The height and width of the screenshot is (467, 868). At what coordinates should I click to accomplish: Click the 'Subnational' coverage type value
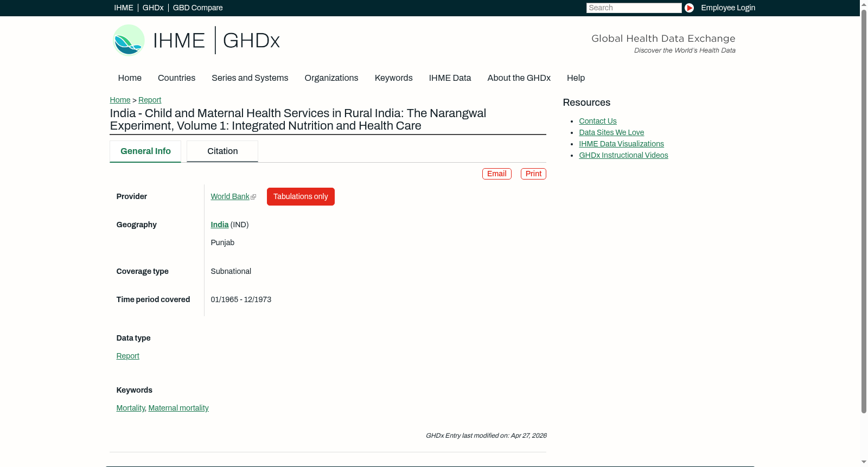(231, 271)
